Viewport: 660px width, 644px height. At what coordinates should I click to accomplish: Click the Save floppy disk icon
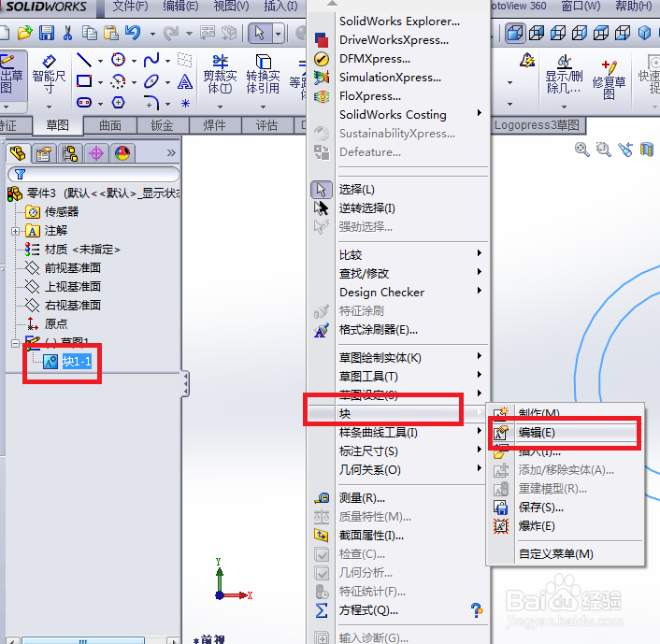pos(47,33)
